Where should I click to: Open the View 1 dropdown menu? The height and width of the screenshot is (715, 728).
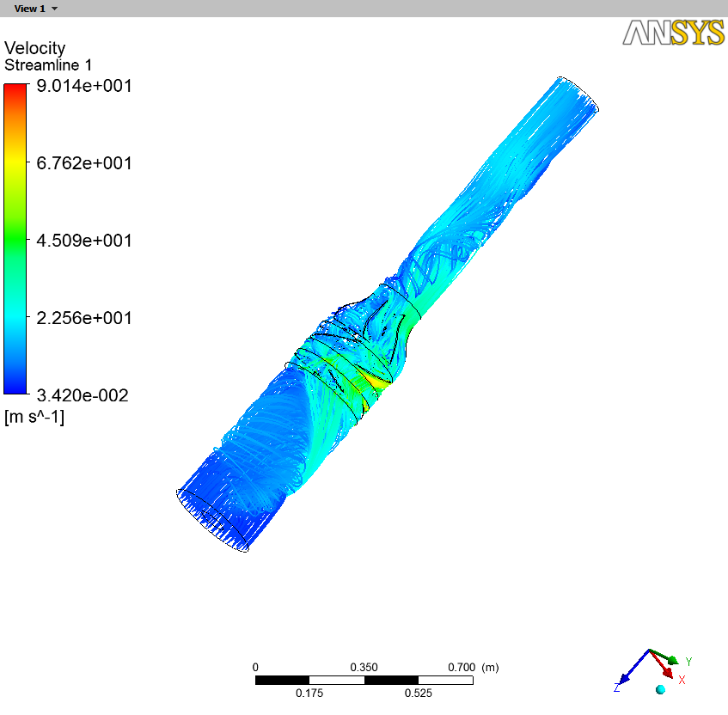(30, 8)
